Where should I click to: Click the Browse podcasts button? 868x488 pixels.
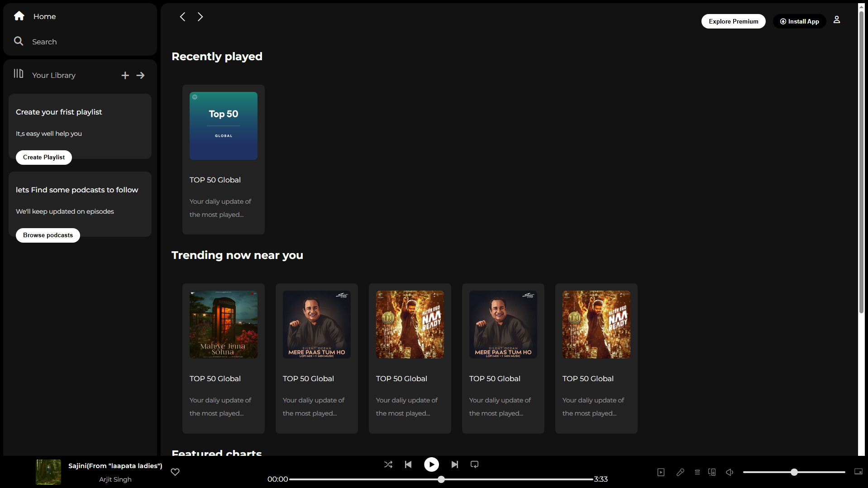pos(48,235)
